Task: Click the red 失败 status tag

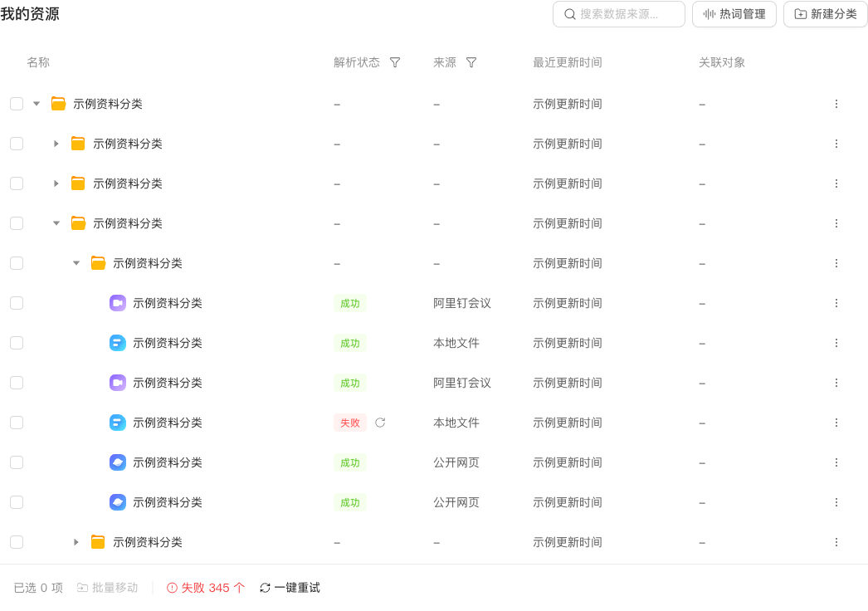Action: (x=350, y=423)
